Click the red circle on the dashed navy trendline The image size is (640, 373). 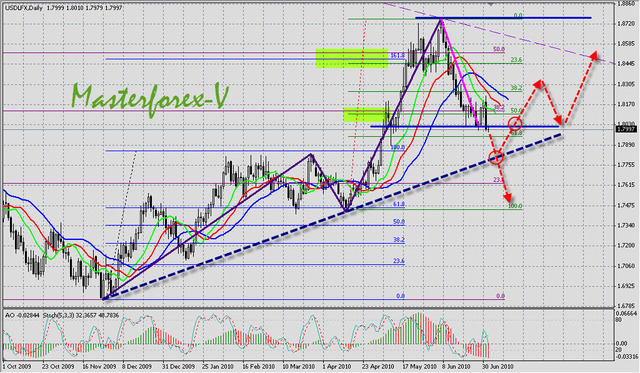(496, 157)
